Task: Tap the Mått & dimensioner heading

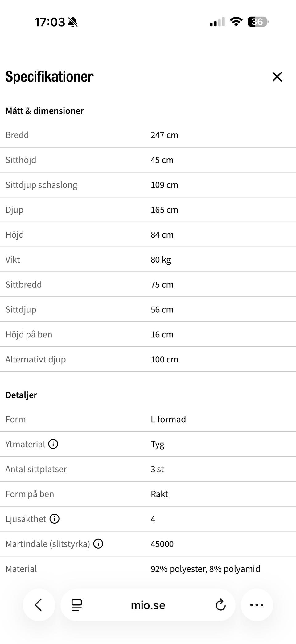Action: click(x=44, y=111)
